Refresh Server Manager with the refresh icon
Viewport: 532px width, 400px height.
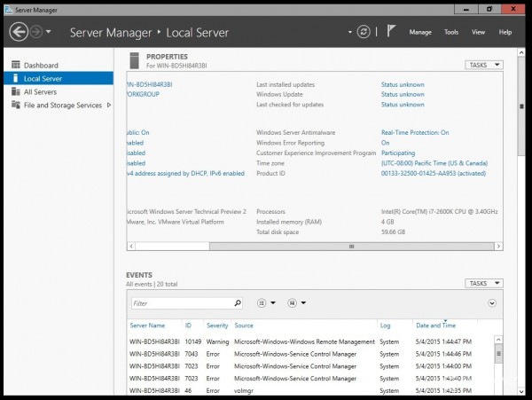pyautogui.click(x=363, y=32)
